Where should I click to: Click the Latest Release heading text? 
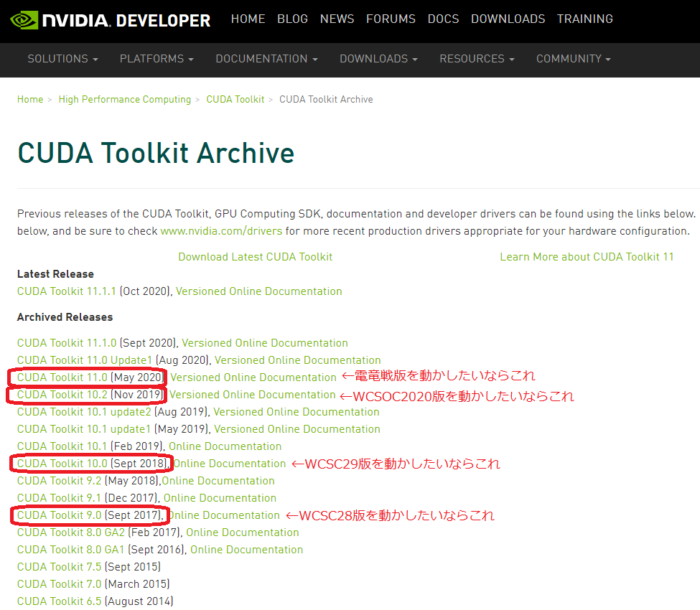pyautogui.click(x=56, y=274)
